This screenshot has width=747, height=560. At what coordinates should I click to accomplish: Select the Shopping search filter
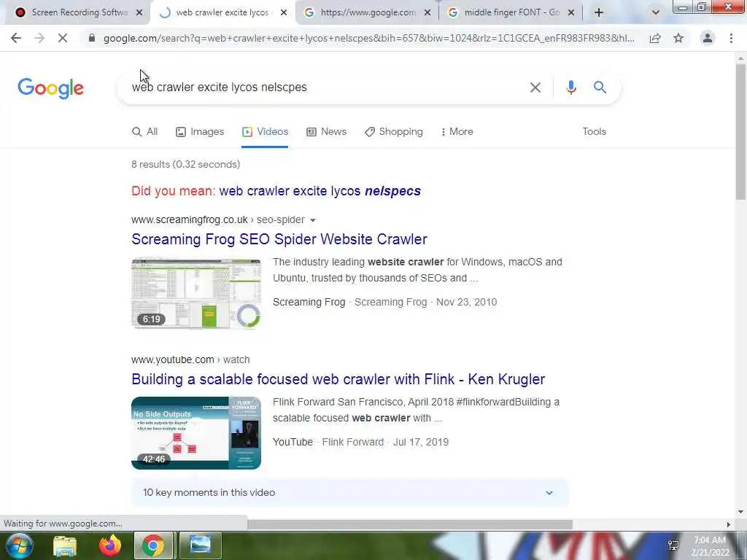393,132
